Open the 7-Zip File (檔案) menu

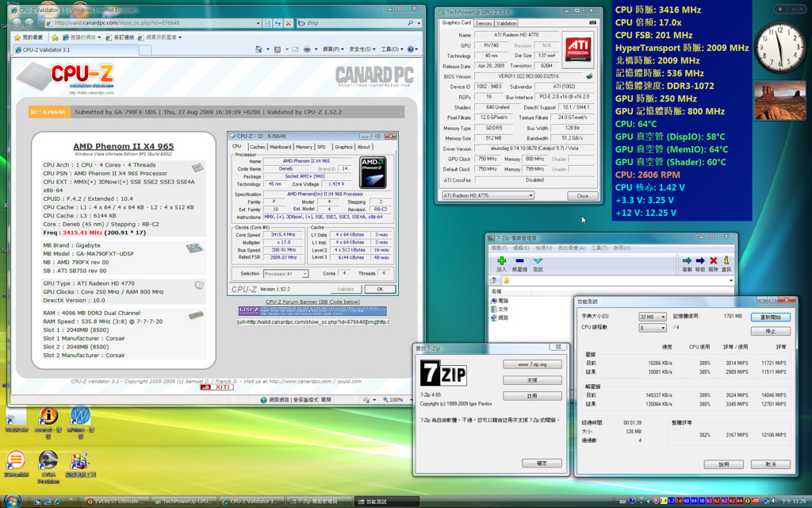coord(500,248)
